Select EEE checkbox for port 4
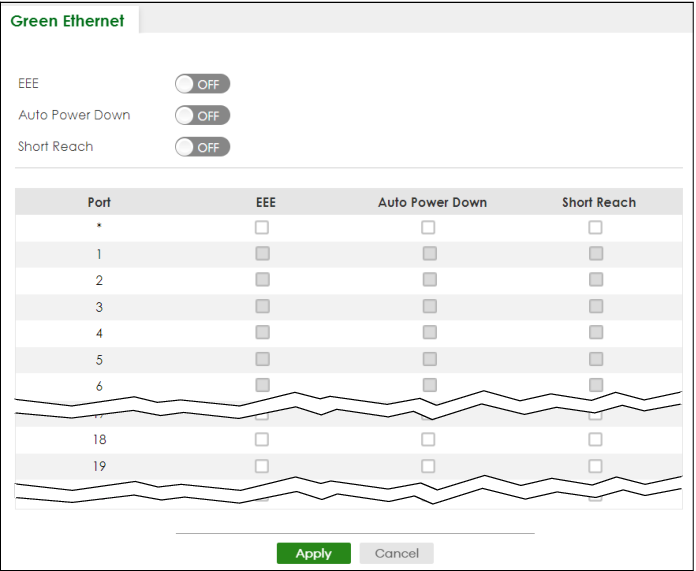 click(262, 333)
